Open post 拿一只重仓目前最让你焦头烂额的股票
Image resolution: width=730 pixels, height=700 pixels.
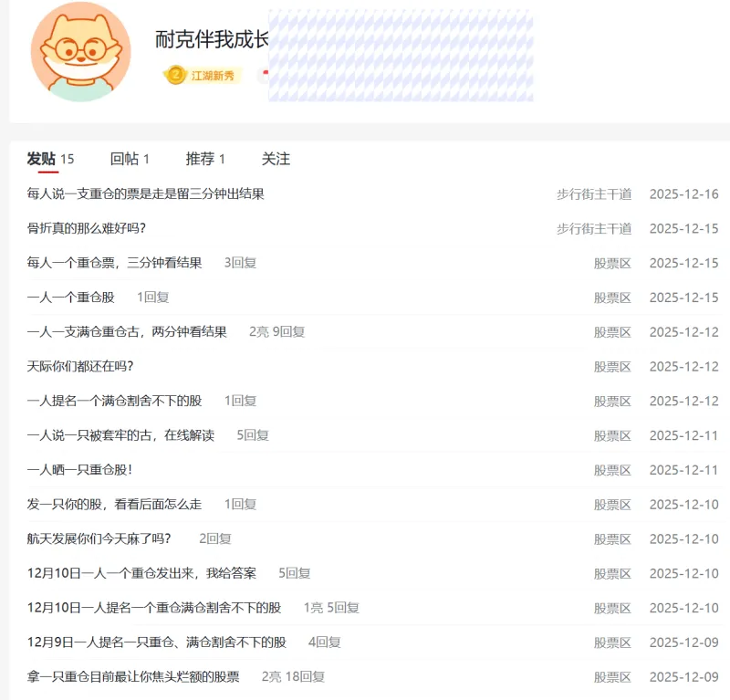click(x=133, y=676)
